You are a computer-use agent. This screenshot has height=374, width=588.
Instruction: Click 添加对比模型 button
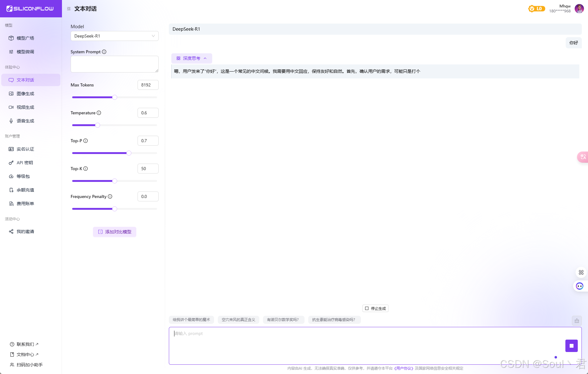(x=115, y=232)
